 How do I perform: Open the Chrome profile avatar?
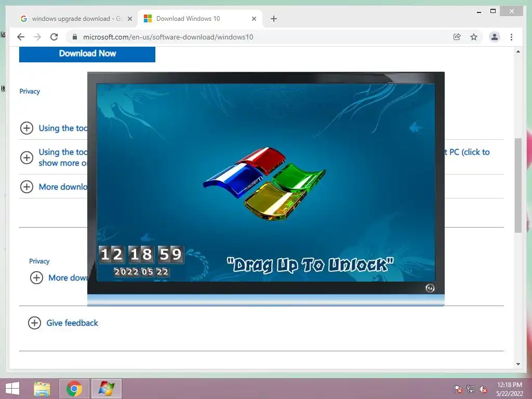click(495, 37)
